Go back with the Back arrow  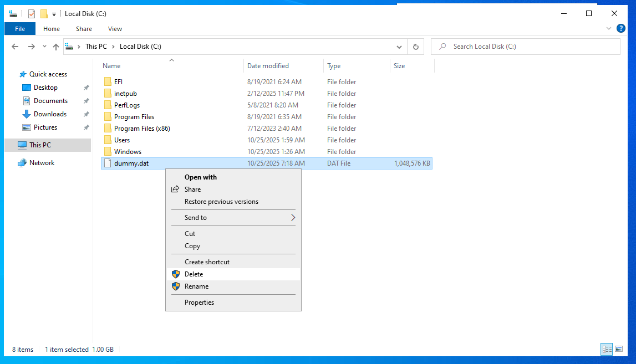(15, 47)
